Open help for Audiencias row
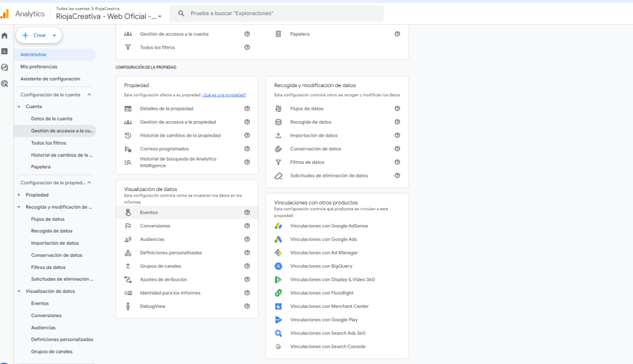 pyautogui.click(x=247, y=239)
